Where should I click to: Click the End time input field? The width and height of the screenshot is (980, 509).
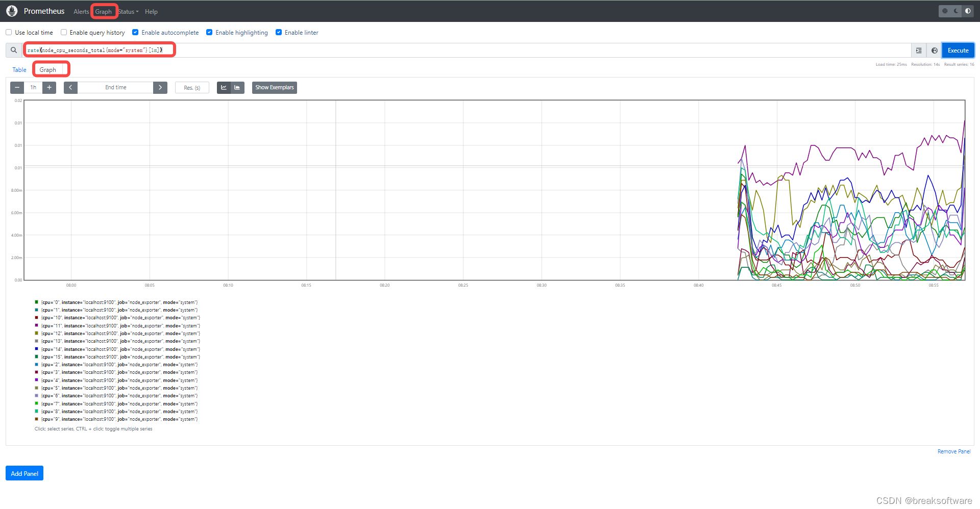click(115, 87)
